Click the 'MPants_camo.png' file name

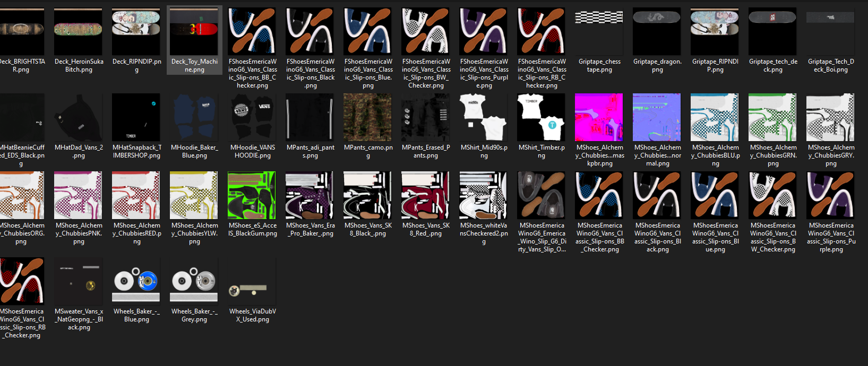(x=368, y=151)
